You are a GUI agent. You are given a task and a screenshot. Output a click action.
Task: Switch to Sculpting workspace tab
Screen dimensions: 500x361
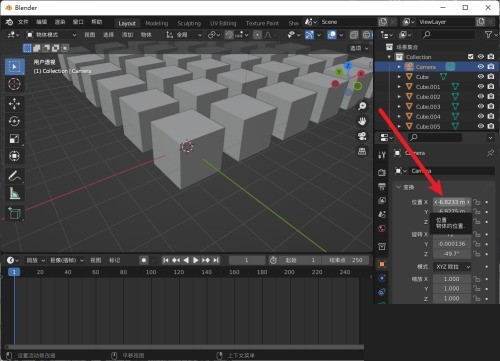[189, 23]
